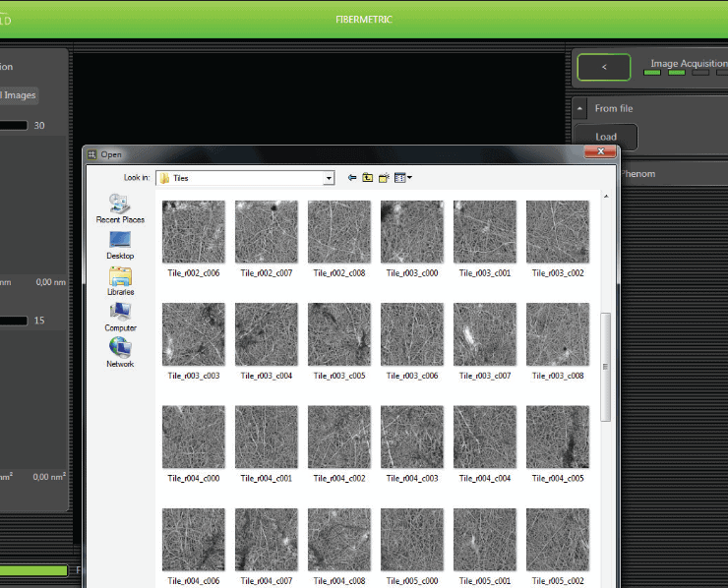Click the 'Image Acquisition' step title

tap(689, 64)
